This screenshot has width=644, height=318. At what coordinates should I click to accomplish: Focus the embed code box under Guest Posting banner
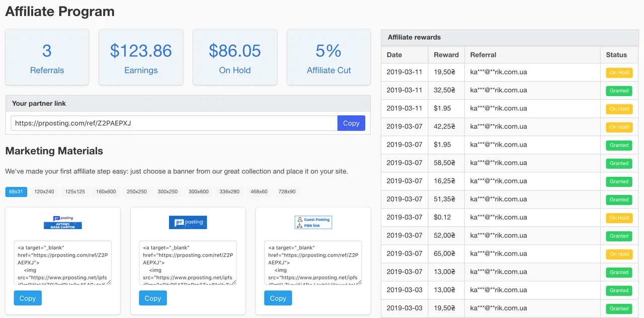click(x=313, y=263)
